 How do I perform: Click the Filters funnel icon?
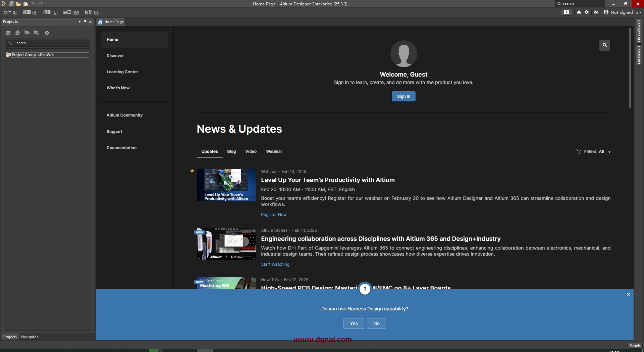(x=579, y=151)
